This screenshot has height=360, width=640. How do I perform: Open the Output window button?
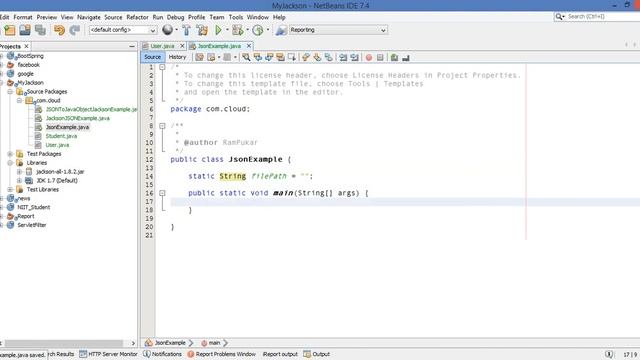point(317,354)
